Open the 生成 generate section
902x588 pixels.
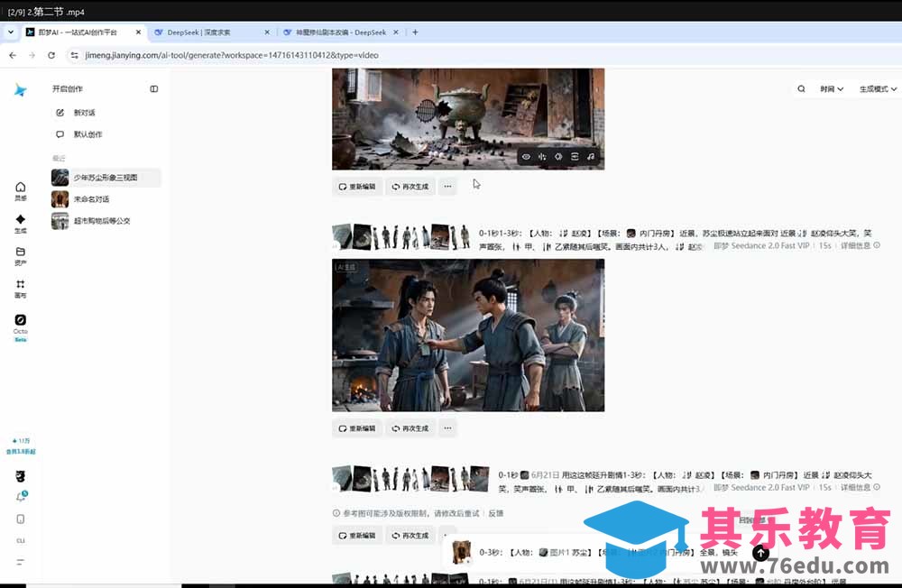20,224
